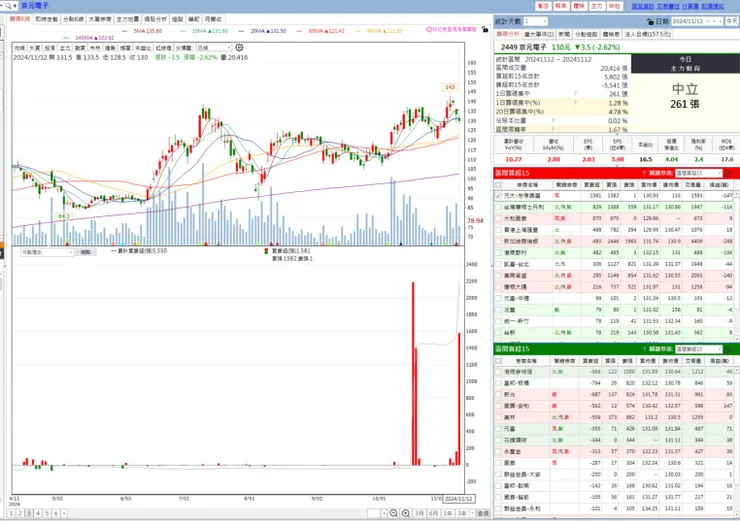Image resolution: width=740 pixels, height=521 pixels.
Task: Switch to the 即時走勢 tab
Action: 47,19
